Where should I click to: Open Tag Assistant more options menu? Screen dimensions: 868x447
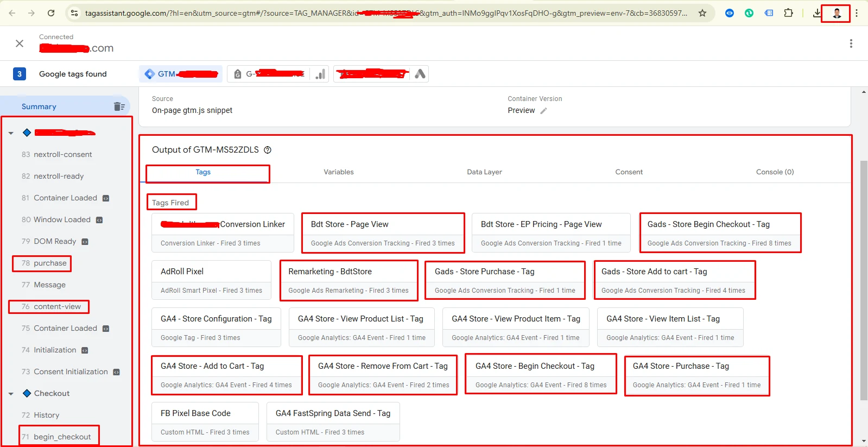pos(851,43)
